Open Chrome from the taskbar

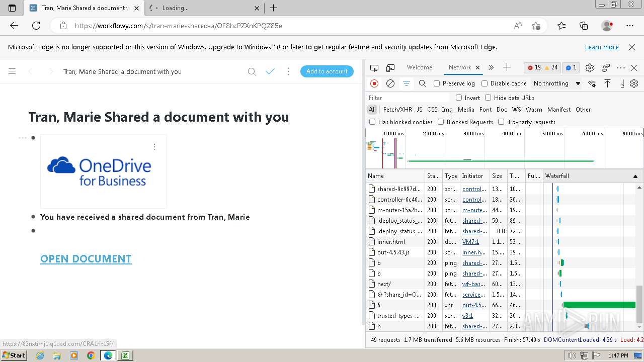pos(91,355)
